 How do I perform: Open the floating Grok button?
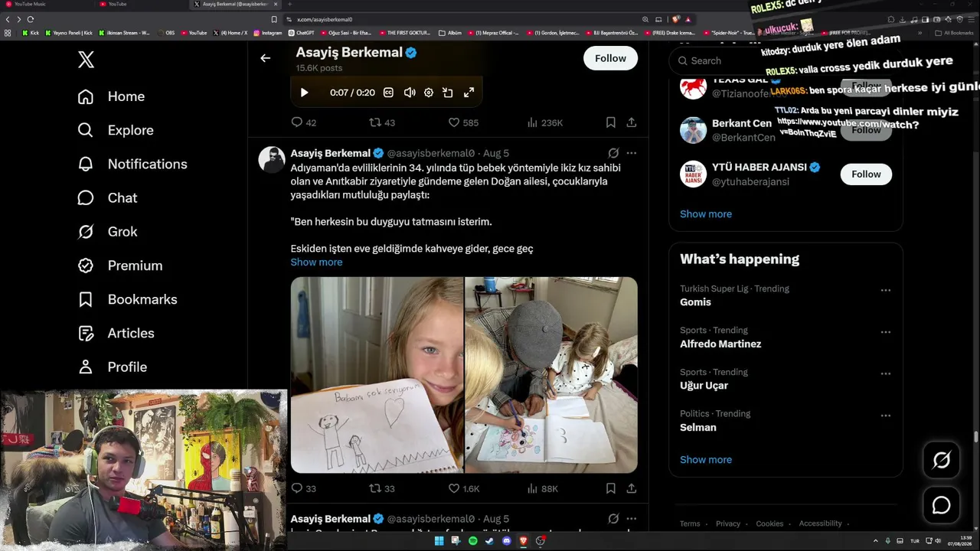941,460
